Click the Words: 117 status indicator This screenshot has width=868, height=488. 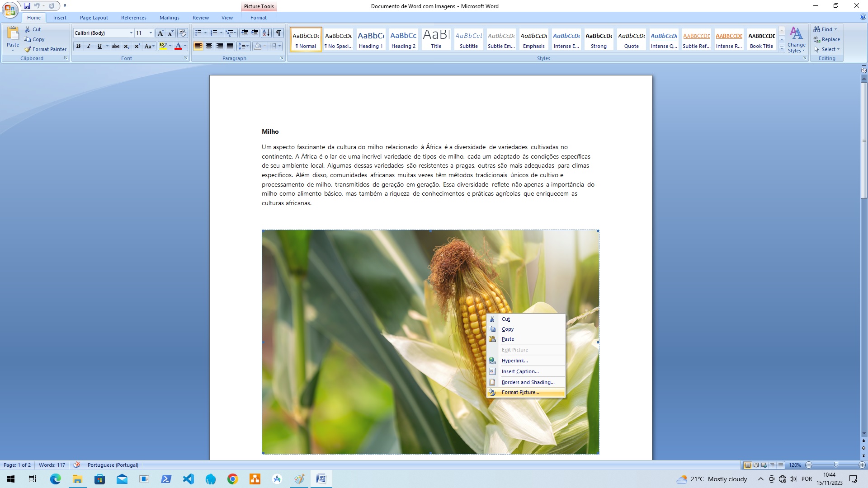click(52, 465)
